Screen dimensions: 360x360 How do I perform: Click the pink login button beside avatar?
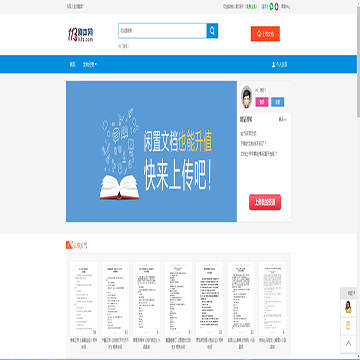[262, 102]
